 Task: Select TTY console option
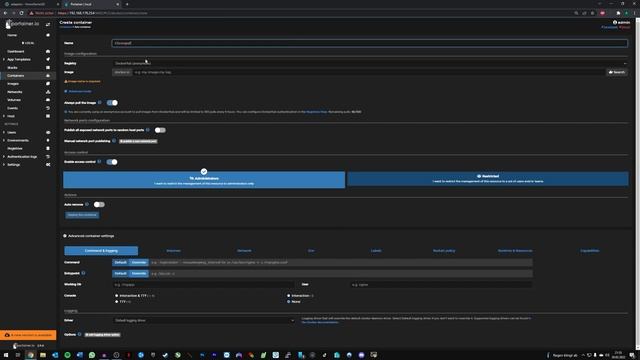[117, 302]
